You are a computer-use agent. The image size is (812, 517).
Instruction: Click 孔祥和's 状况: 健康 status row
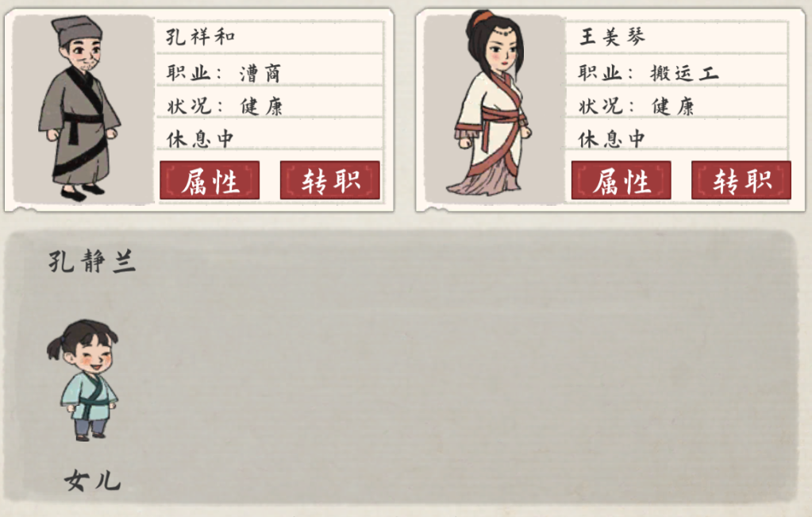point(270,106)
